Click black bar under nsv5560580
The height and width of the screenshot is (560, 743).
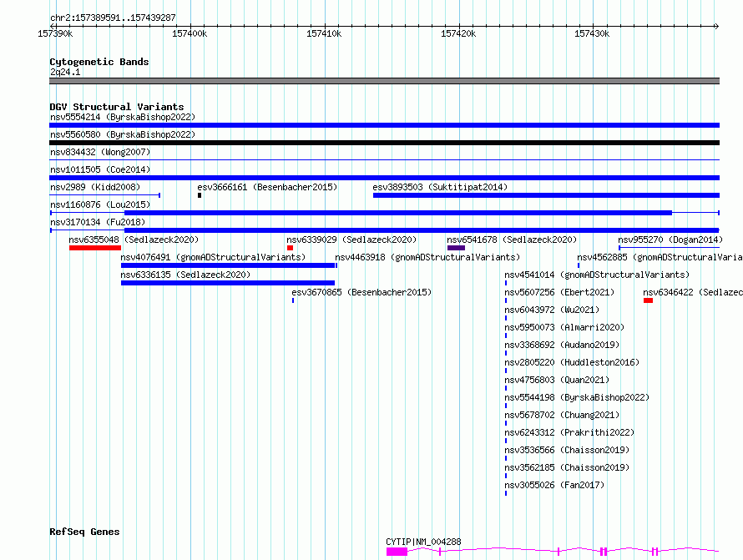point(384,143)
